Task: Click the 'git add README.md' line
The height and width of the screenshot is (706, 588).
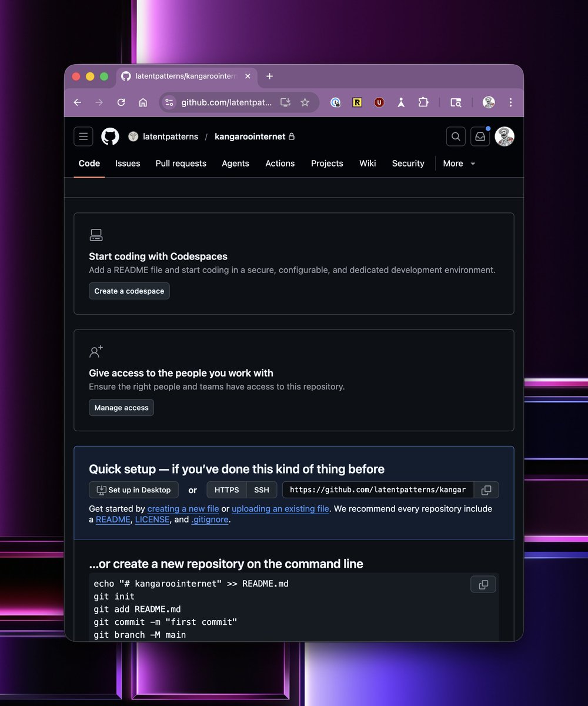Action: [x=137, y=610]
